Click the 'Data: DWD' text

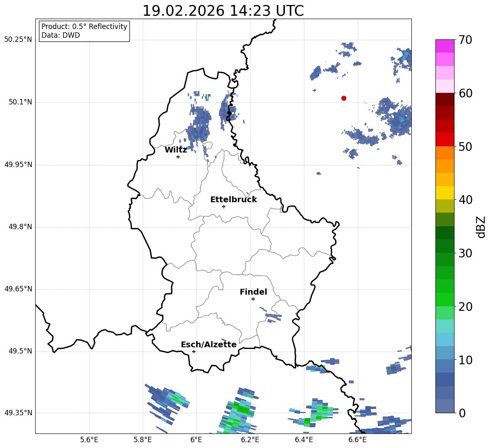pos(61,35)
